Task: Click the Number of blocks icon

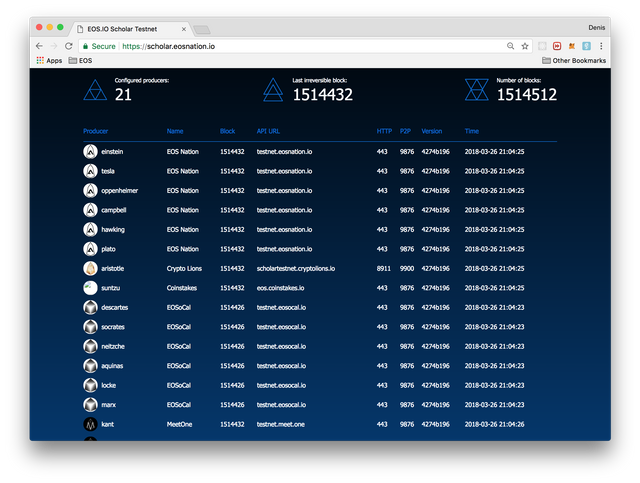Action: (477, 89)
